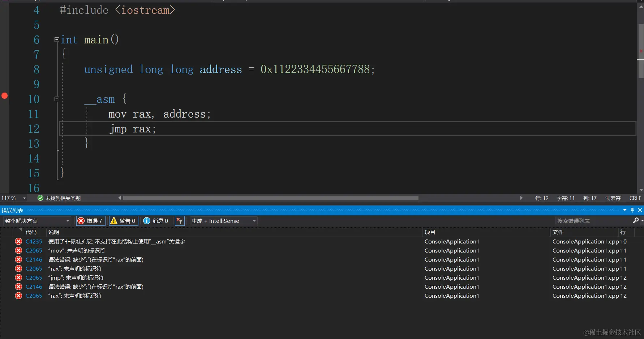Click the #include <iostream> line
The image size is (644, 339).
pyautogui.click(x=117, y=10)
